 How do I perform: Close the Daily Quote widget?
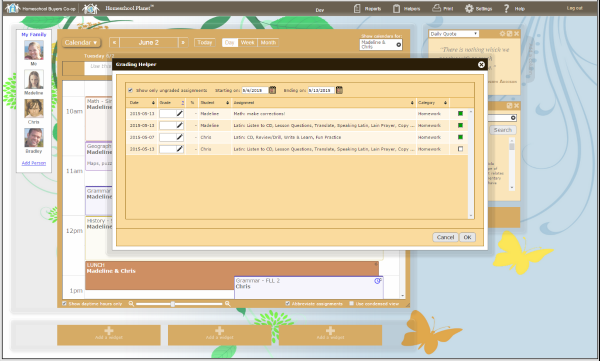point(516,34)
